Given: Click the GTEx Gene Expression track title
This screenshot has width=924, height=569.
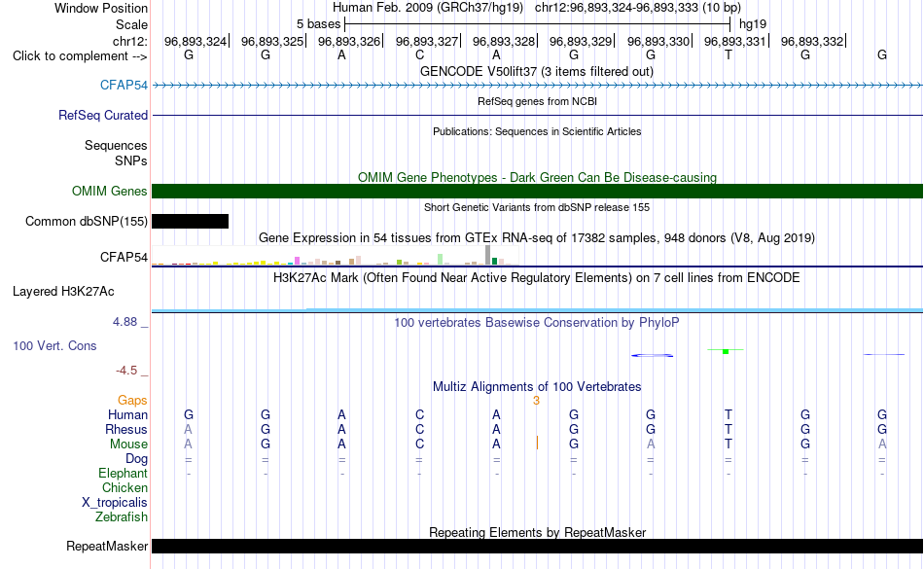Looking at the screenshot, I should coord(537,238).
